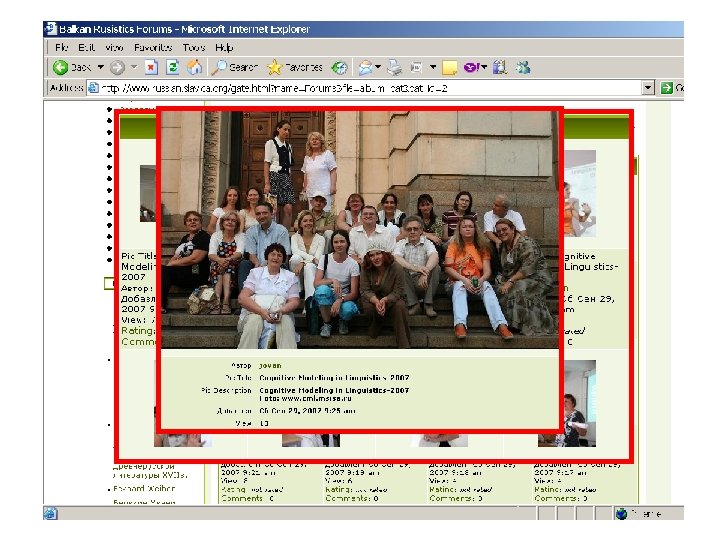Refresh the page with the Refresh icon
This screenshot has height=540, width=720.
(x=173, y=68)
